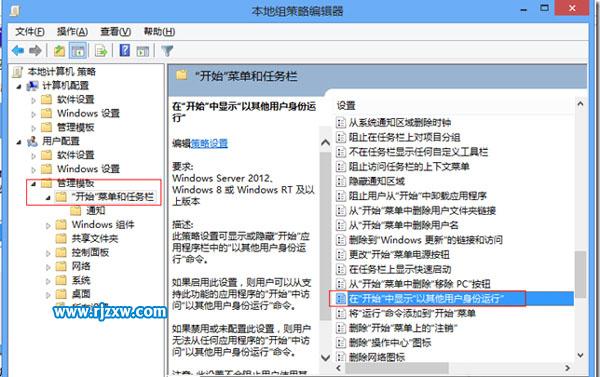The image size is (600, 377).
Task: Select policy 从"开始"菜单中删除用户文件夹链接
Action: pyautogui.click(x=422, y=211)
